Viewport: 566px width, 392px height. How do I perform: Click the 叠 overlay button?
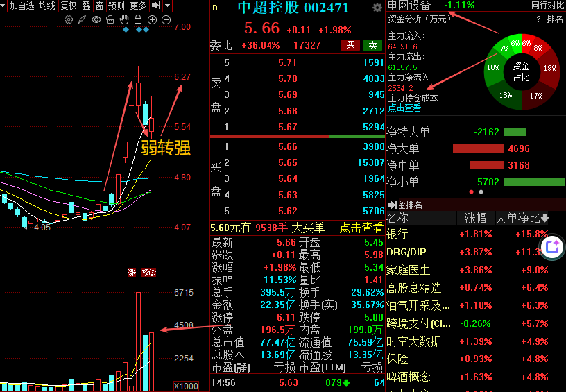tap(86, 6)
